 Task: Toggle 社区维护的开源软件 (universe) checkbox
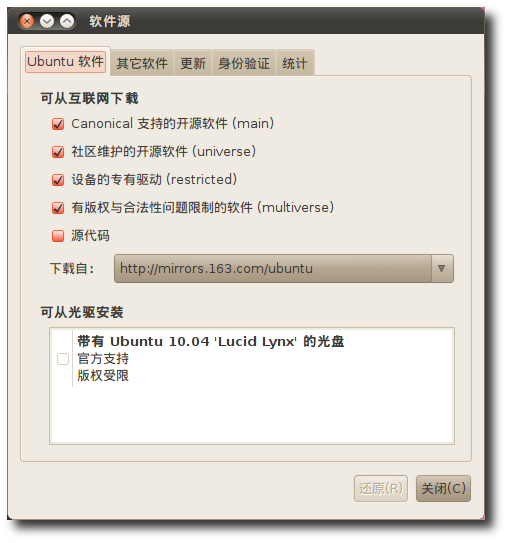(58, 152)
